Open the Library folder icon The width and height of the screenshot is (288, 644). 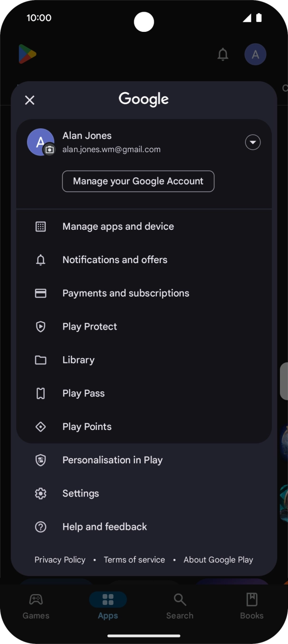(40, 360)
